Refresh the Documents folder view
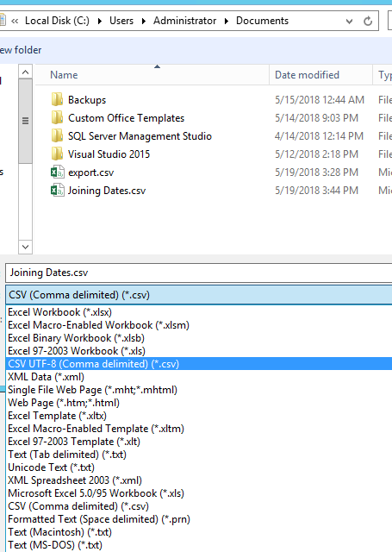The image size is (392, 552). [x=368, y=21]
